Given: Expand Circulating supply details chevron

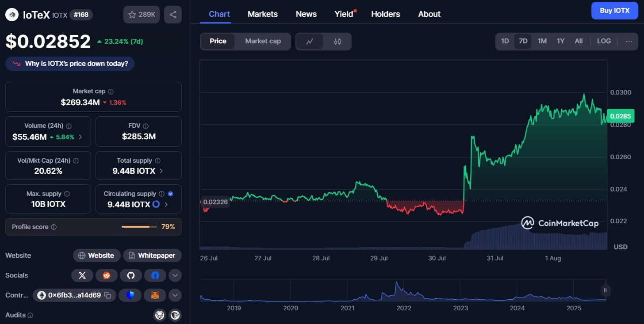Looking at the screenshot, I should pos(166,204).
